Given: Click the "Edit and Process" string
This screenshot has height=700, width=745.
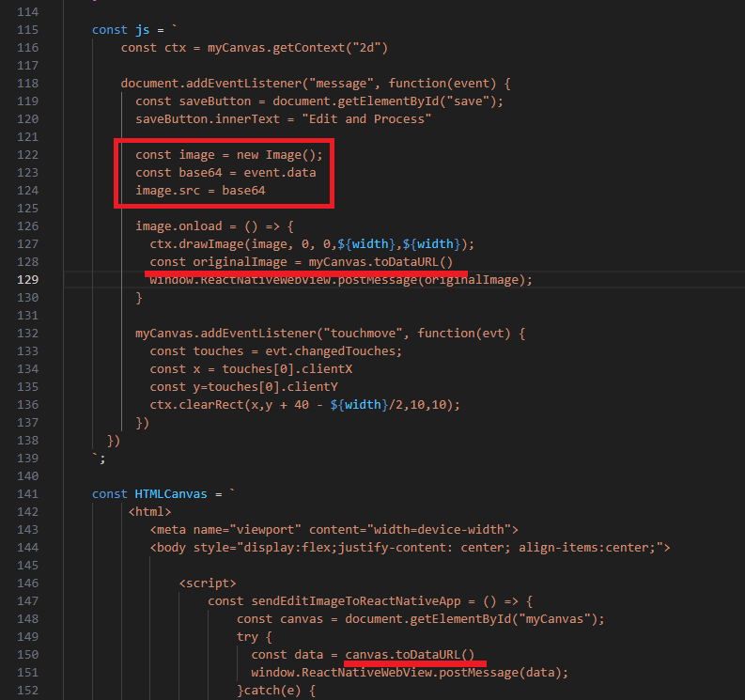Looking at the screenshot, I should 366,119.
